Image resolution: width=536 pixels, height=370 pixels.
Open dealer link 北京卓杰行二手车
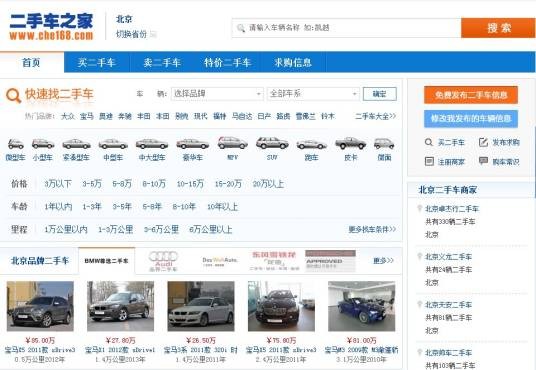(452, 209)
